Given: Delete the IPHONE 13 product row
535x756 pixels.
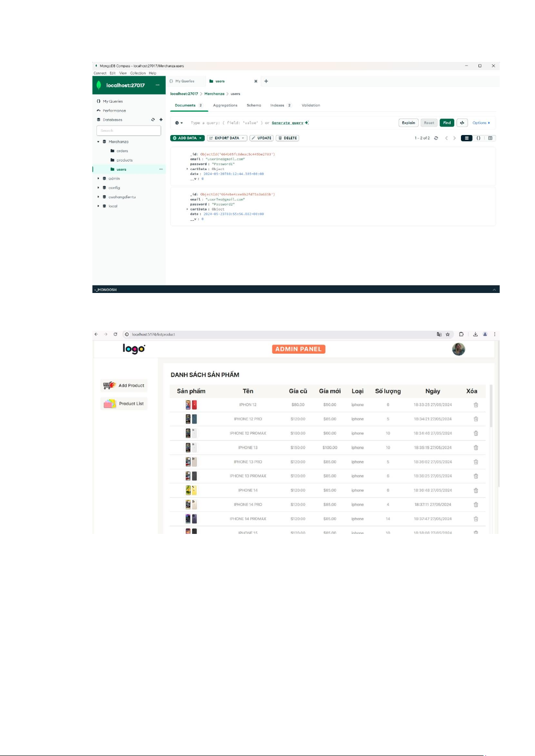Looking at the screenshot, I should 476,448.
